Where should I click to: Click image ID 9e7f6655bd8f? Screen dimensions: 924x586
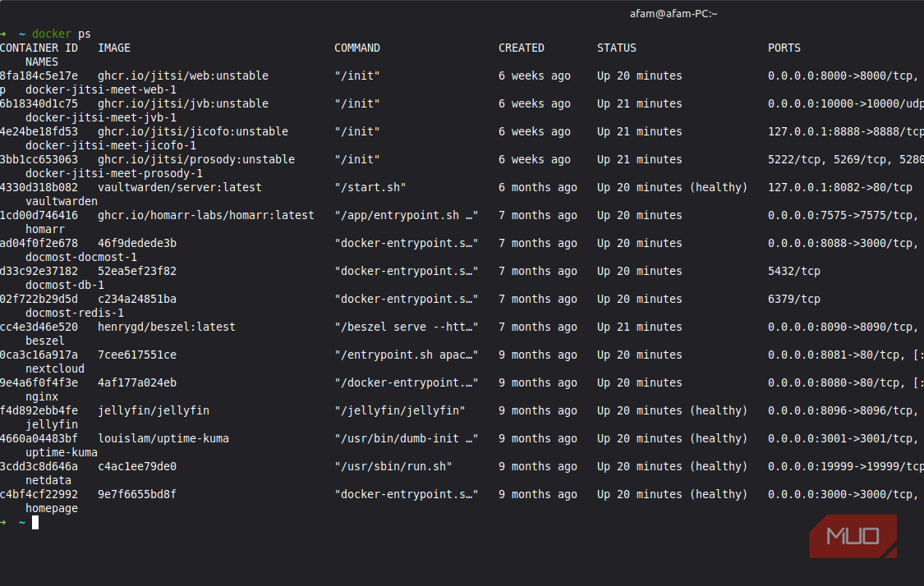[x=136, y=494]
